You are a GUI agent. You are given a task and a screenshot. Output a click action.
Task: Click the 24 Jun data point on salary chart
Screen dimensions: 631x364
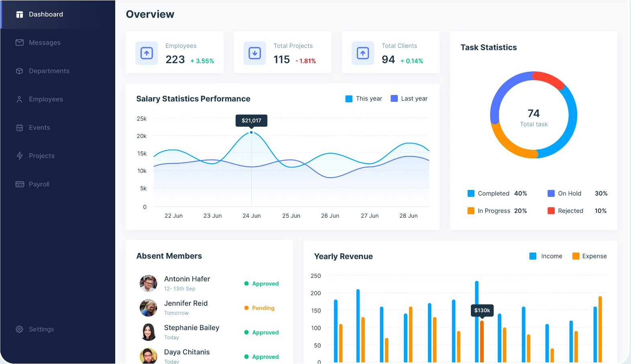click(251, 132)
